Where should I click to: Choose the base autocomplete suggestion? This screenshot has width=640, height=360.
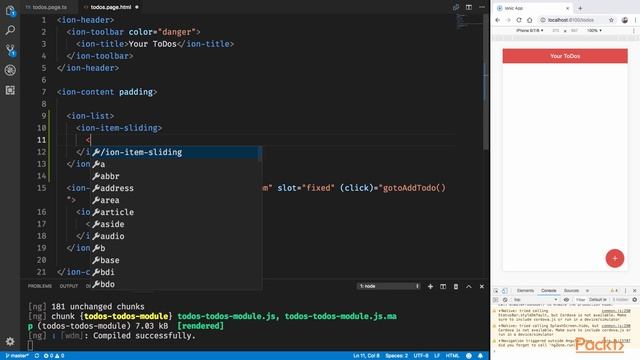click(x=176, y=260)
